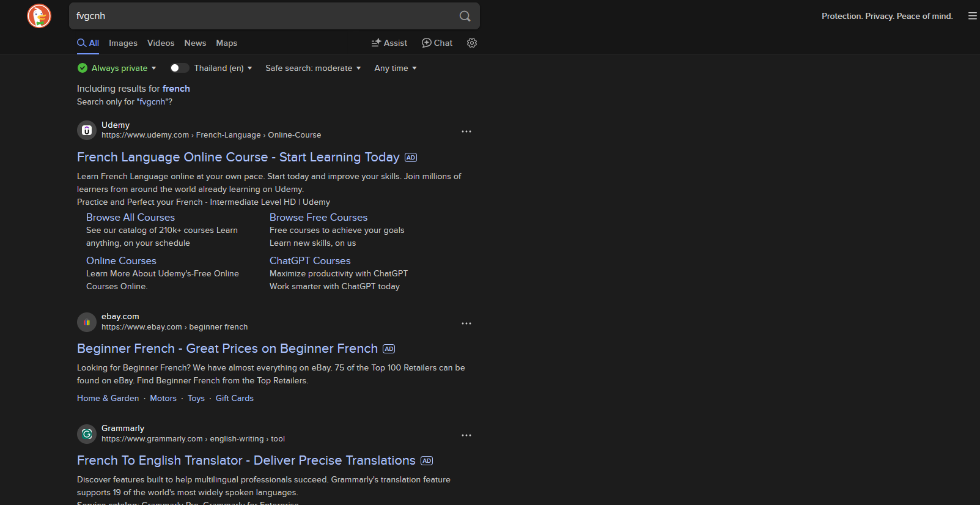Click the Grammarly site name

123,429
